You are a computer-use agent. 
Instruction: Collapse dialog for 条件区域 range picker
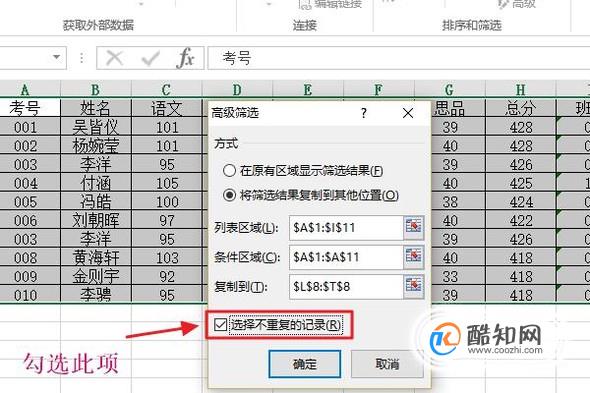click(414, 257)
